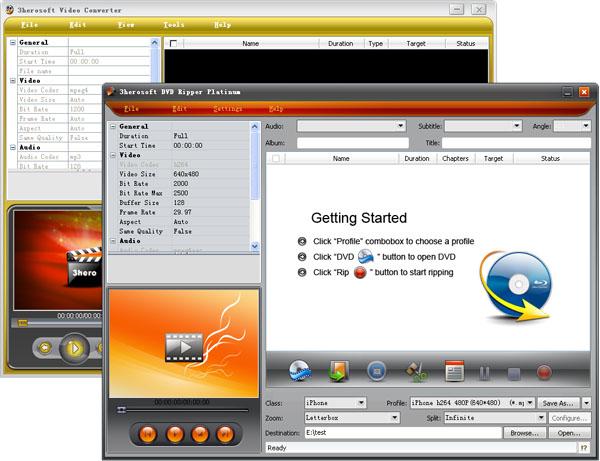The height and width of the screenshot is (461, 600).
Task: Click the red Rip icon in Getting Started text
Action: [x=360, y=272]
